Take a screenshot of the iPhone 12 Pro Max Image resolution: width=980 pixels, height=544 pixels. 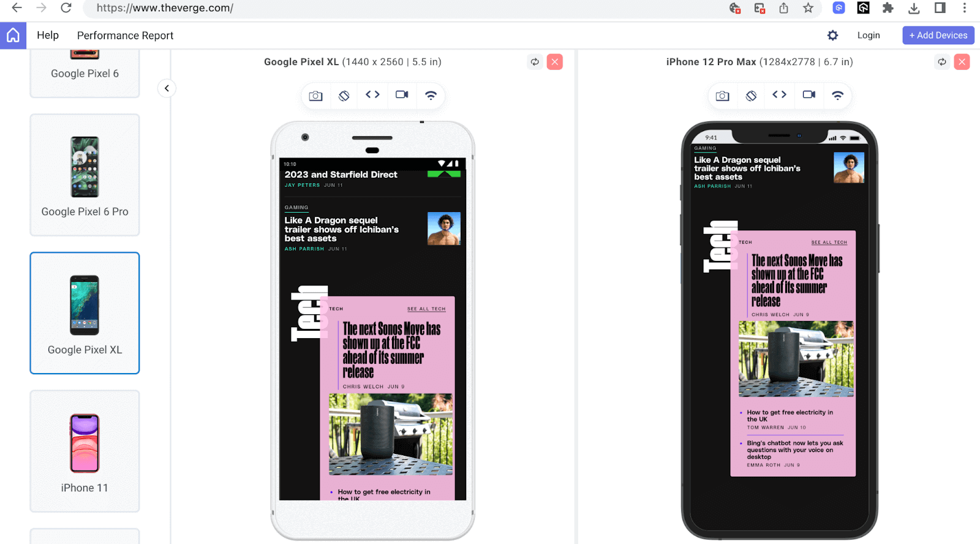[723, 96]
